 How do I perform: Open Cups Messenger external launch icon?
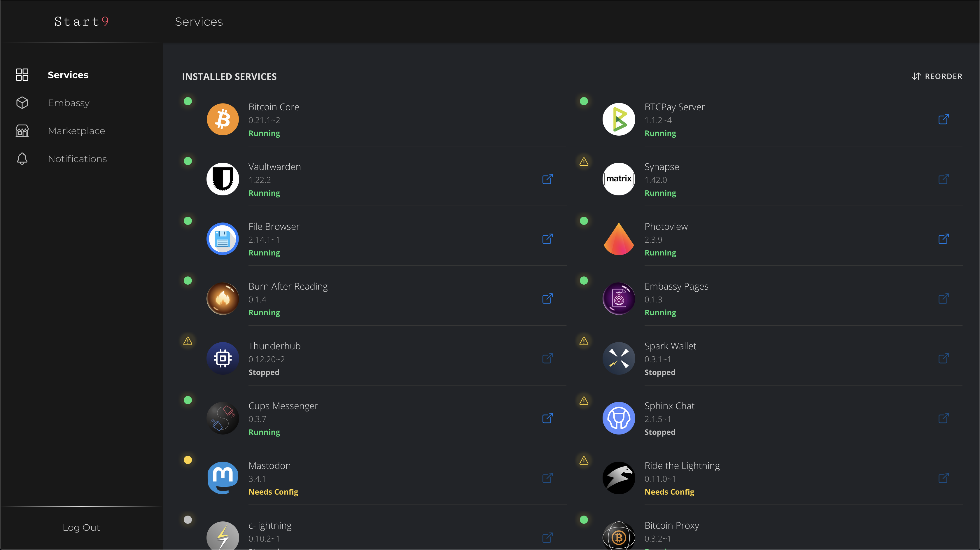(547, 418)
